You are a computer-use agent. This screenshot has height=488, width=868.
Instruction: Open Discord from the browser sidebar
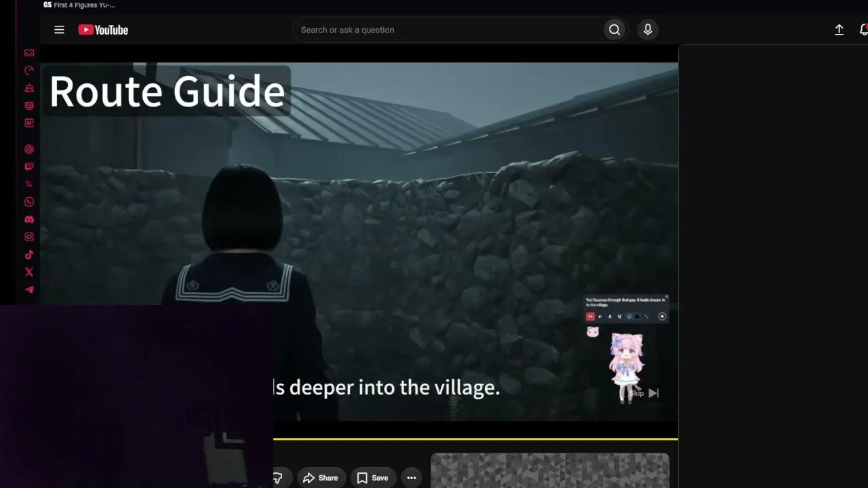tap(29, 220)
